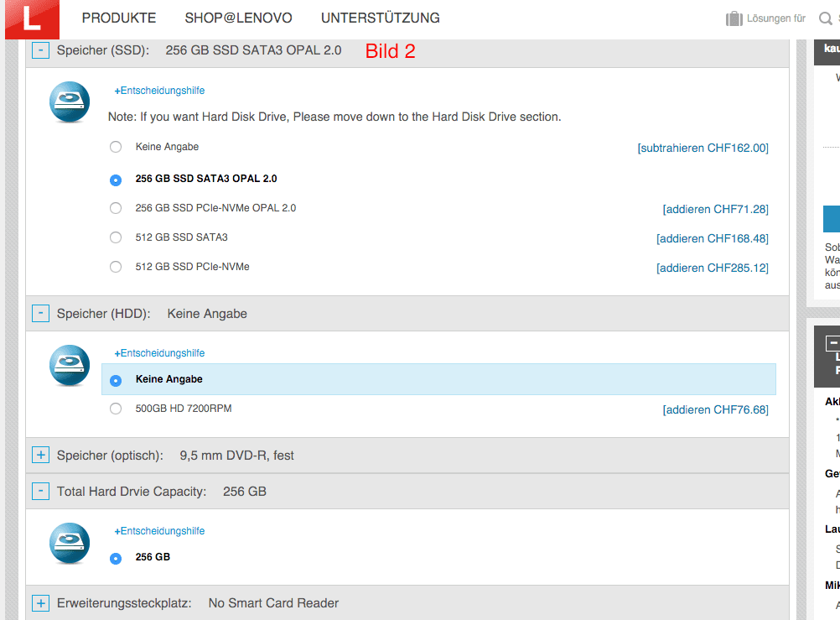Click the briefcase Lösungen für icon
Viewport: 840px width, 620px height.
tap(734, 18)
